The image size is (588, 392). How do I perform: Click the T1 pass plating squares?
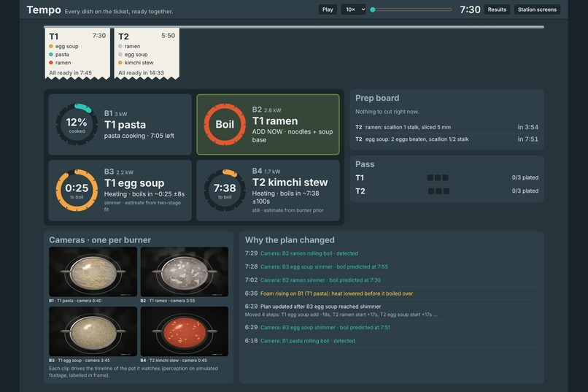coord(438,178)
